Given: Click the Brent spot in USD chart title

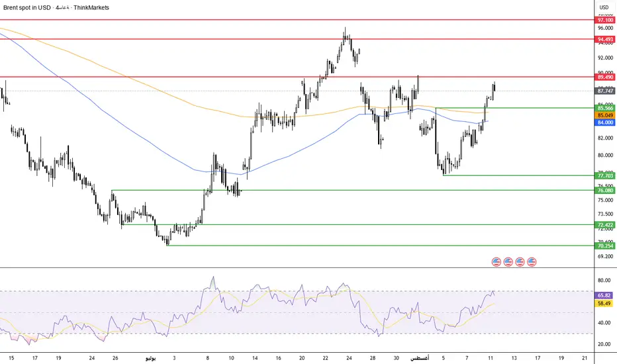Looking at the screenshot, I should click(26, 7).
